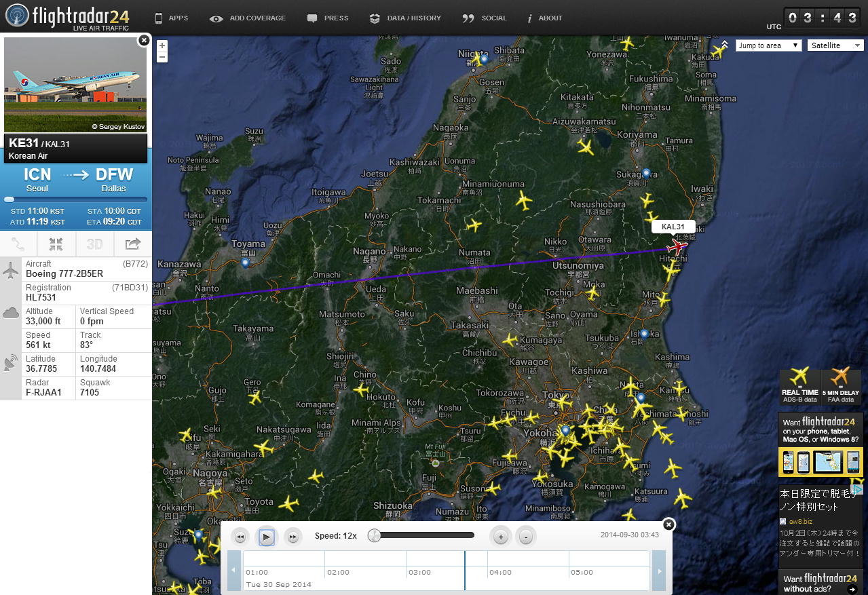Click the share flight icon
Image resolution: width=868 pixels, height=595 pixels.
click(x=133, y=244)
